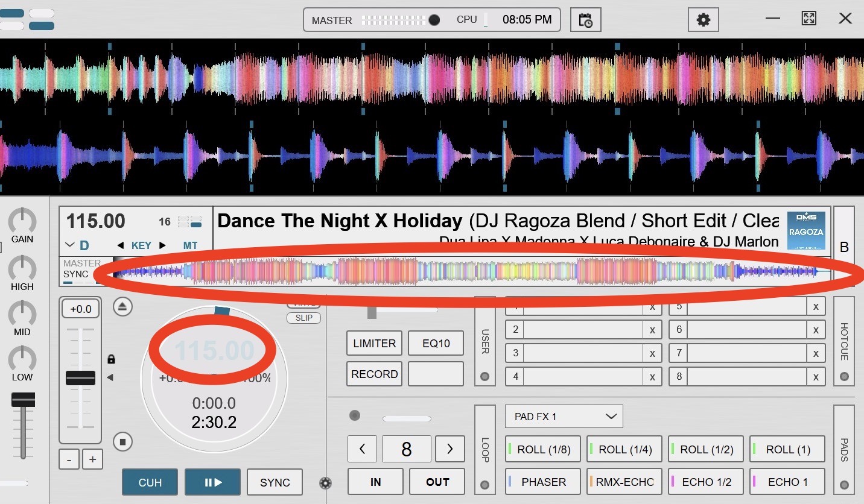Maximize the application window
The image size is (864, 504).
[x=808, y=19]
